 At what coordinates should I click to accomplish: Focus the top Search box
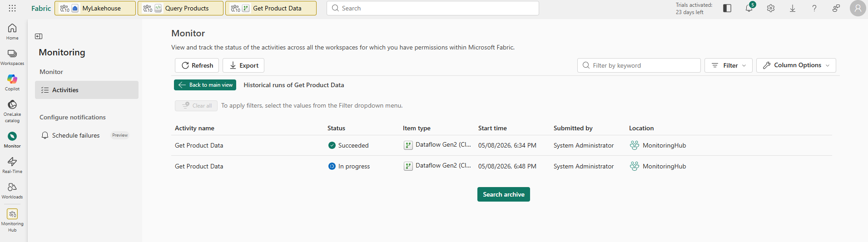pos(433,8)
